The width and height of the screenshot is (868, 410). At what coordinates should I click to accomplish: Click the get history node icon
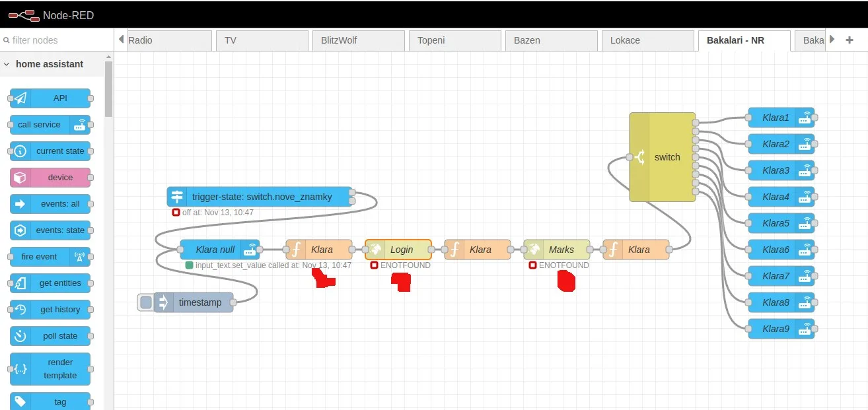tap(20, 310)
